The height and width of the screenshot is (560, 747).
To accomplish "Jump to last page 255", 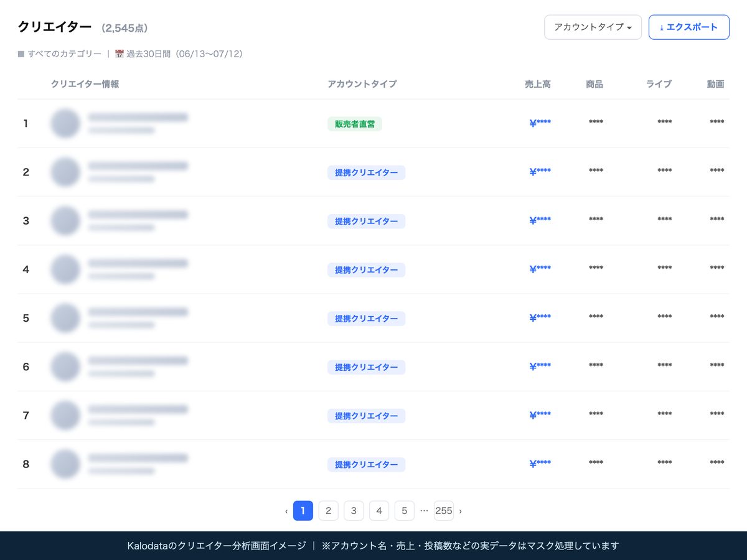I will (444, 511).
